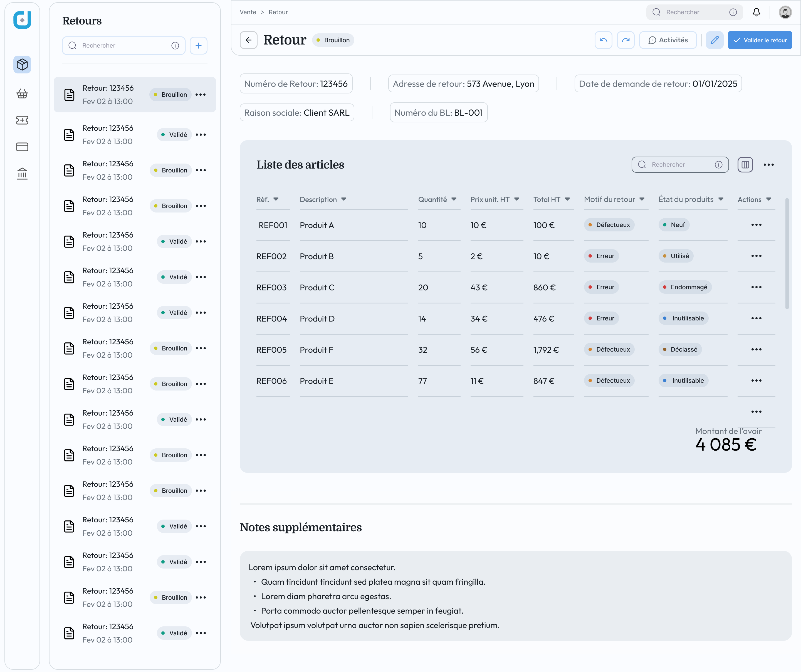
Task: Click Endommagé badge for Produit C
Action: [685, 287]
